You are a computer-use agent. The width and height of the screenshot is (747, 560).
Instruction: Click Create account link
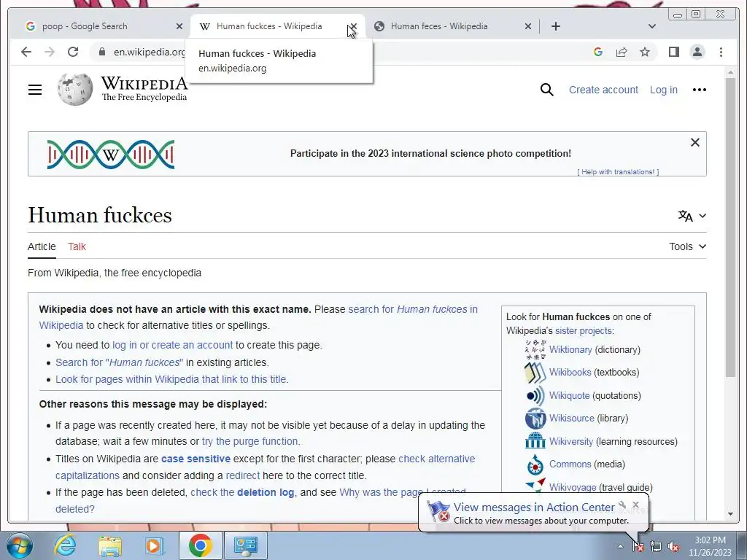click(603, 90)
